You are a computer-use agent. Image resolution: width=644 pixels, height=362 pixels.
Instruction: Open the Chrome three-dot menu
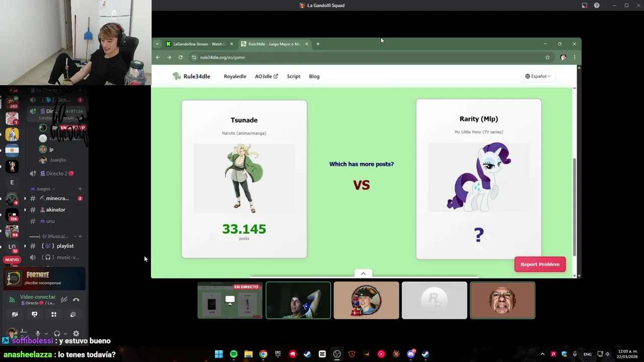(x=575, y=57)
